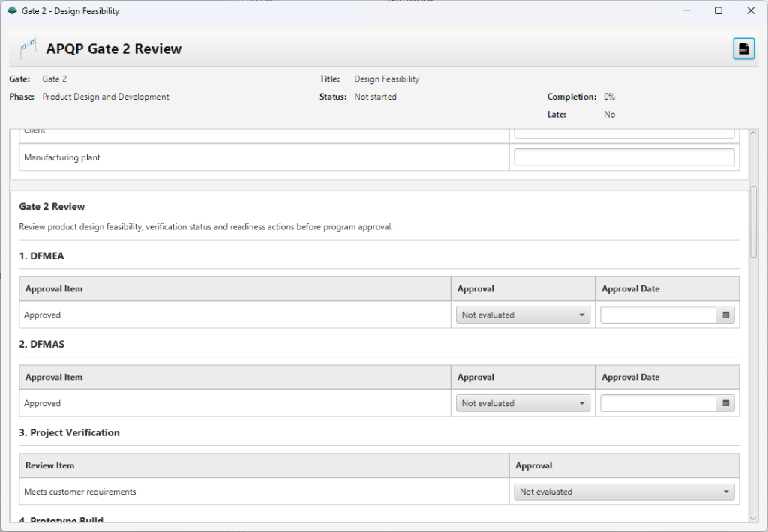The height and width of the screenshot is (532, 768).
Task: Open the DFMAS approval date calendar picker
Action: coord(725,404)
